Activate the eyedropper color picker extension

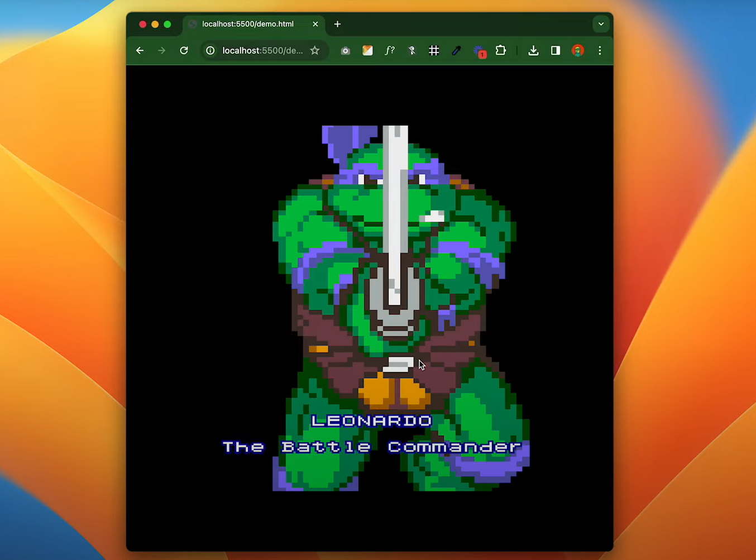coord(456,51)
